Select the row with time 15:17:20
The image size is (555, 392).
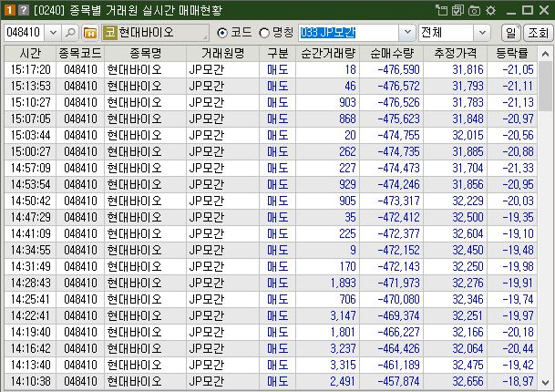click(271, 70)
